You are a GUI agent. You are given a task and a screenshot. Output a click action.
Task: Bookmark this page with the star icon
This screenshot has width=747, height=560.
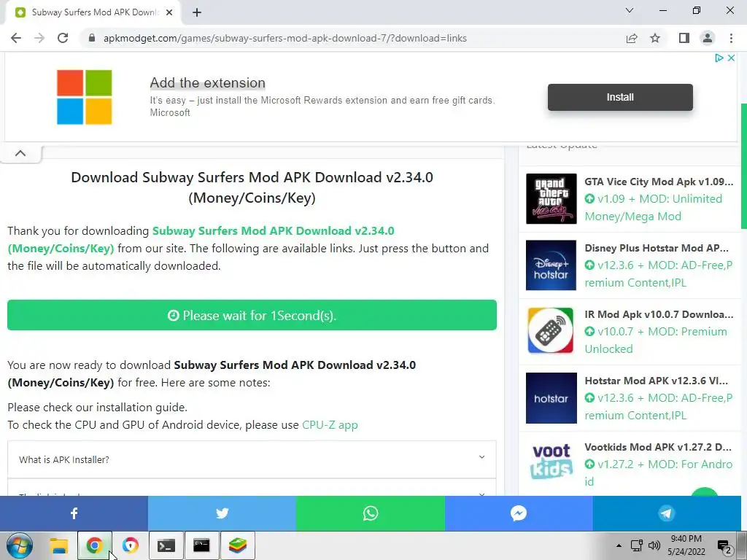[x=655, y=38]
